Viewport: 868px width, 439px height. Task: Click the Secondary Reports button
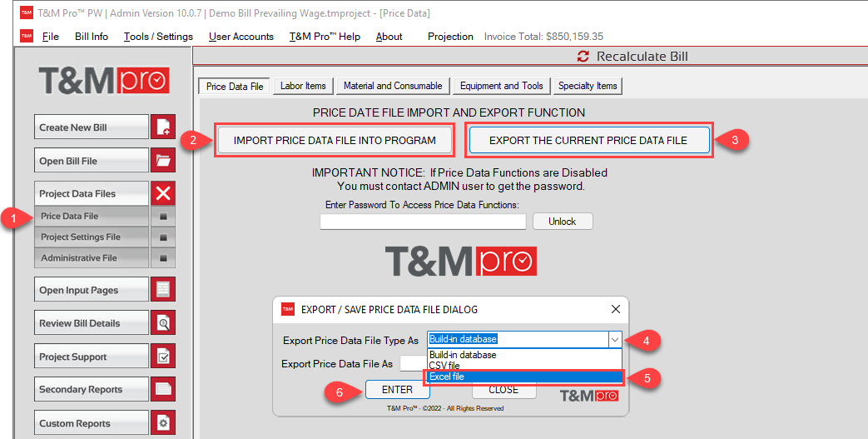click(92, 389)
